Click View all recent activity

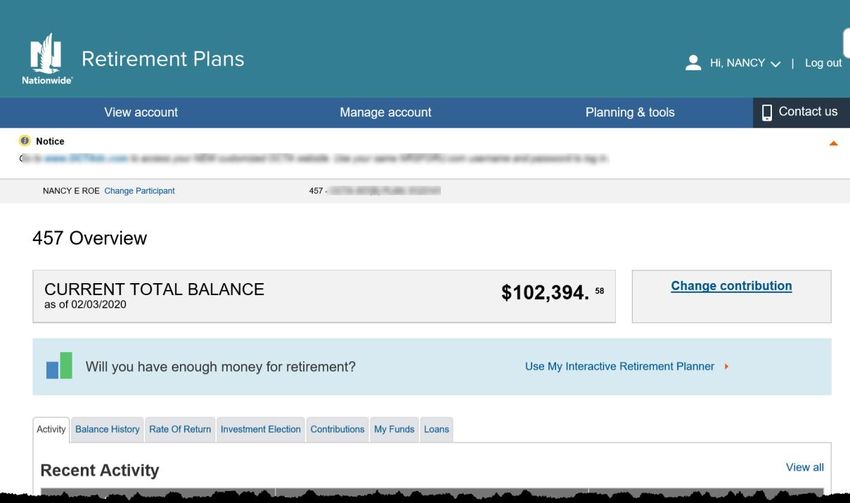pyautogui.click(x=804, y=467)
